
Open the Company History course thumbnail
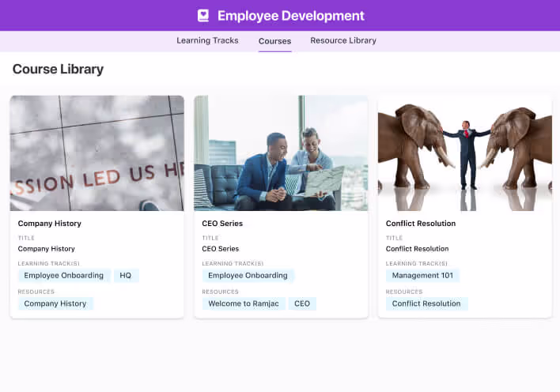[96, 153]
